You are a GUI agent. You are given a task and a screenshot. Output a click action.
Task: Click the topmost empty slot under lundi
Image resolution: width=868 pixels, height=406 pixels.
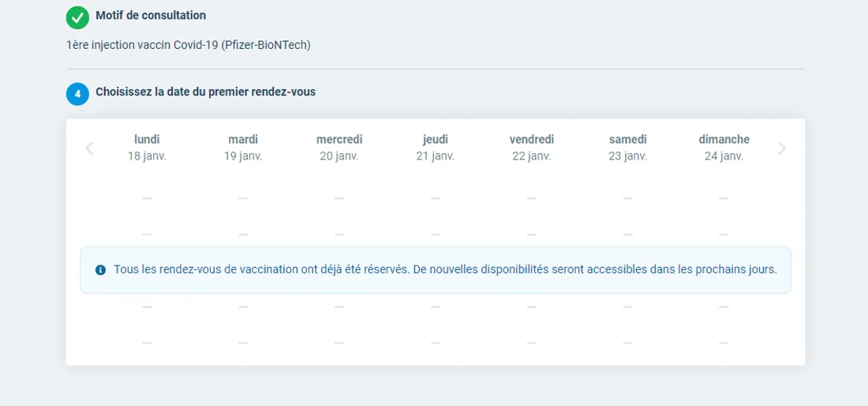(147, 198)
